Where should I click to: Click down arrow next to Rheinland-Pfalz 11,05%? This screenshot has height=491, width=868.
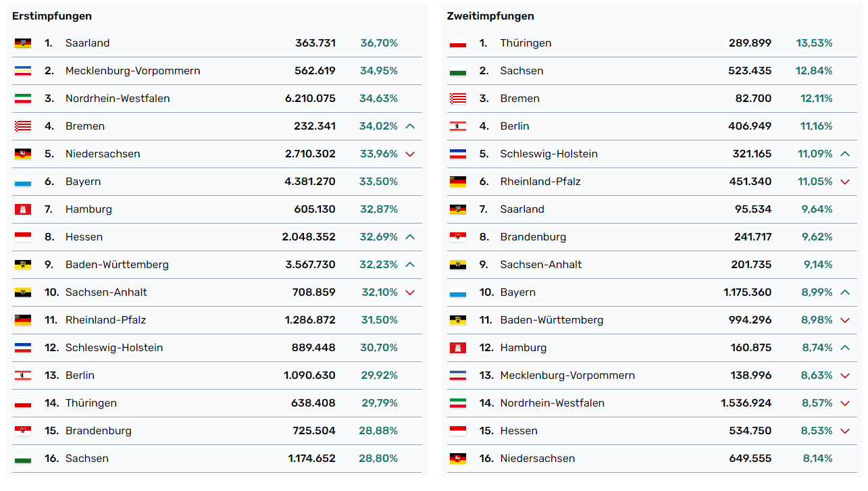tap(845, 182)
